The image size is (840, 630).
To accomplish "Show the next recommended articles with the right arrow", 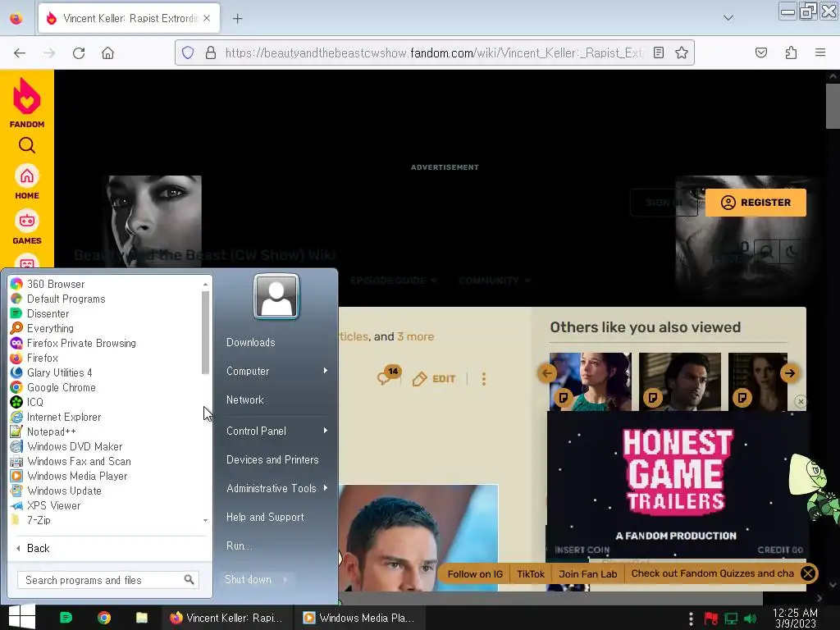I will coord(790,373).
